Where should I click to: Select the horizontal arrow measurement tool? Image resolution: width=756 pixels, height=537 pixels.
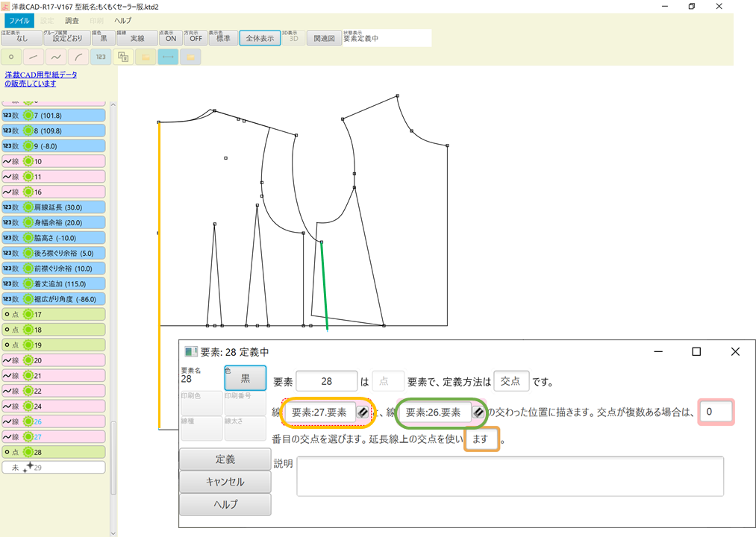point(167,57)
